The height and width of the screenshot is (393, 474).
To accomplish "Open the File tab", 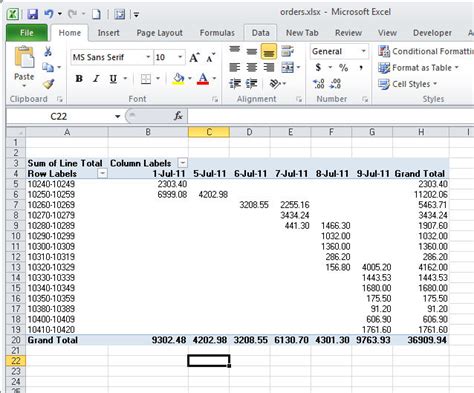I will 27,33.
